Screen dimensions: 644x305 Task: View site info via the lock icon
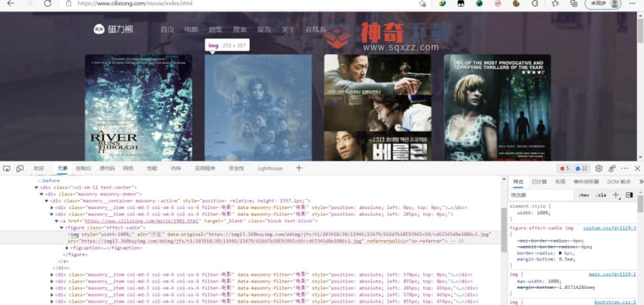tap(69, 3)
